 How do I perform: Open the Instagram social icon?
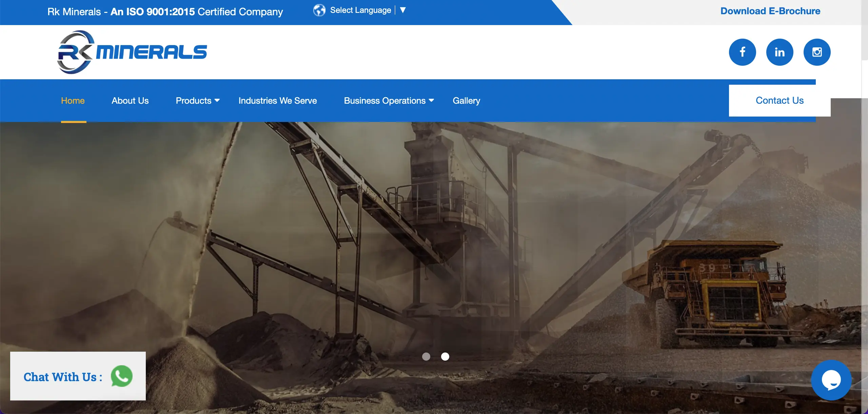pos(817,52)
